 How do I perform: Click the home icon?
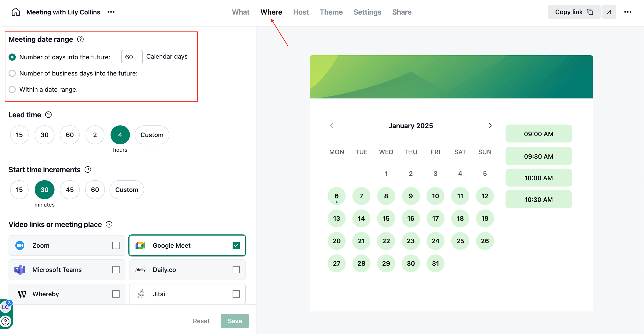pos(15,12)
